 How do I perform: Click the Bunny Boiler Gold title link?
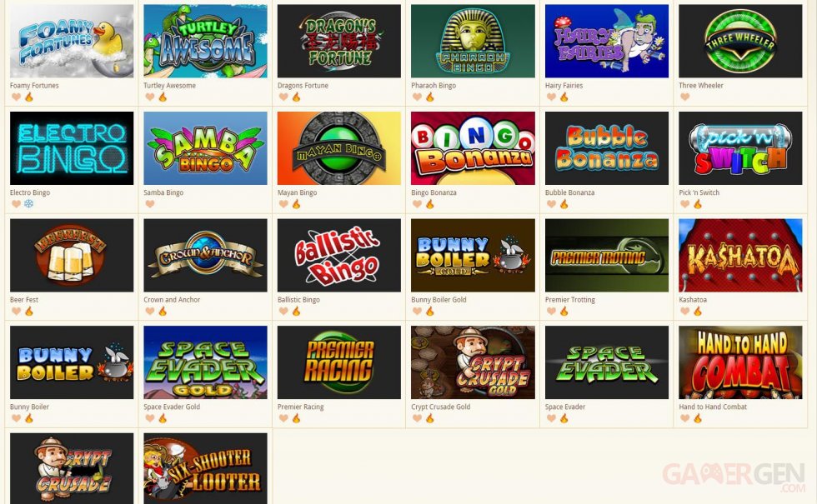439,300
